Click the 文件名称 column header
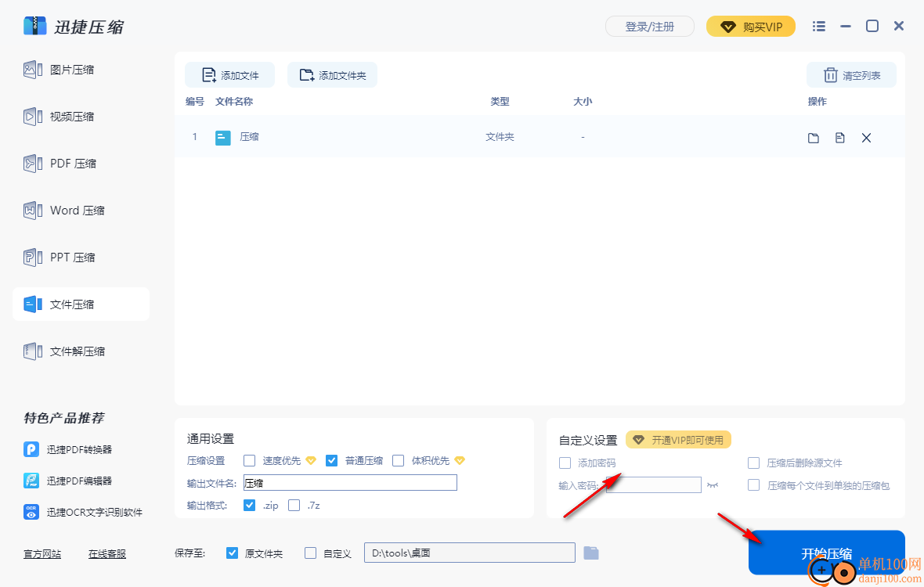This screenshot has width=924, height=587. (234, 101)
